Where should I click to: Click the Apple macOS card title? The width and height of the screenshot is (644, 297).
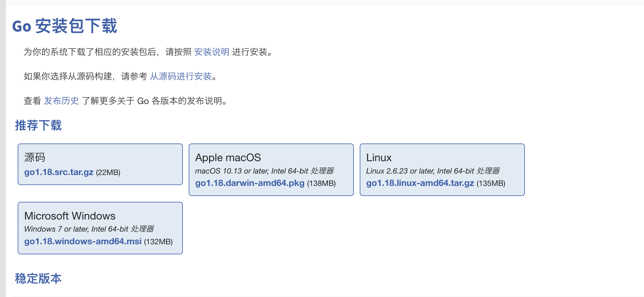click(x=228, y=158)
